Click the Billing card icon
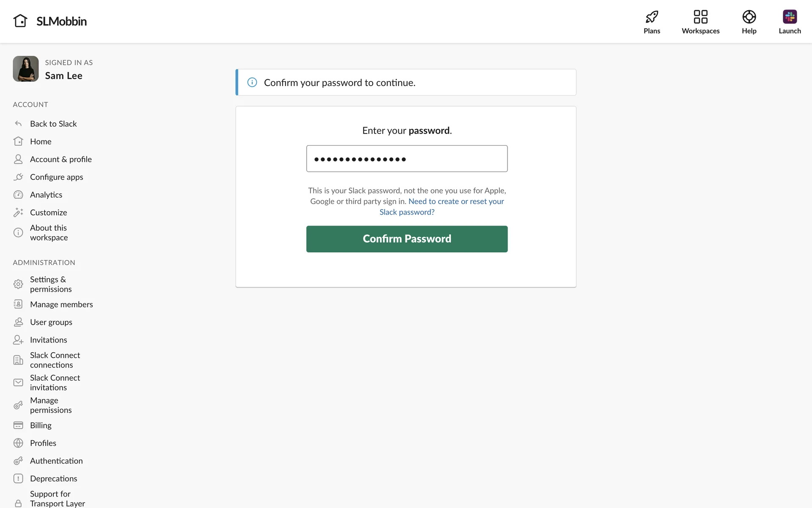 coord(18,425)
